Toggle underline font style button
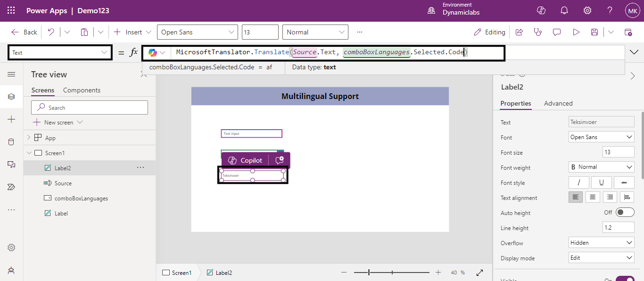Viewport: 644px width, 281px height. tap(602, 182)
